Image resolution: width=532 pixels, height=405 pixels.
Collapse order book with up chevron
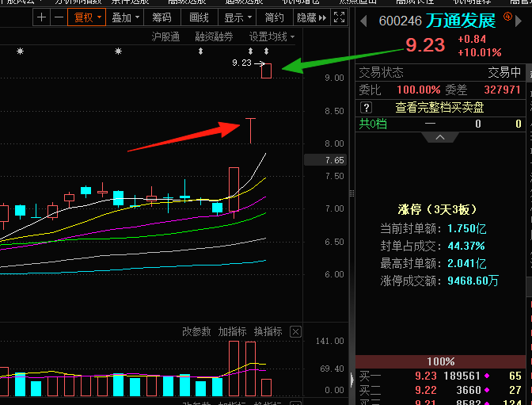click(440, 137)
